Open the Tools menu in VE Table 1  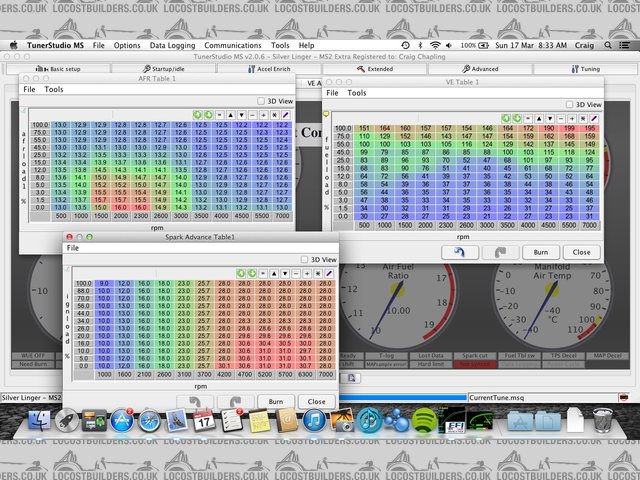(357, 93)
